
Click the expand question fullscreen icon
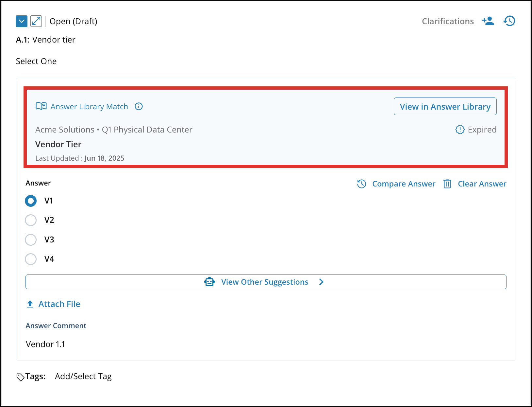tap(36, 21)
